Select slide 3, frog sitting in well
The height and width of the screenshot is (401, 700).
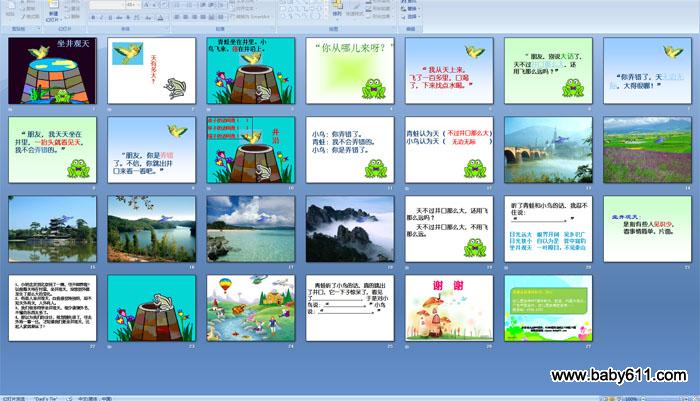click(x=250, y=71)
